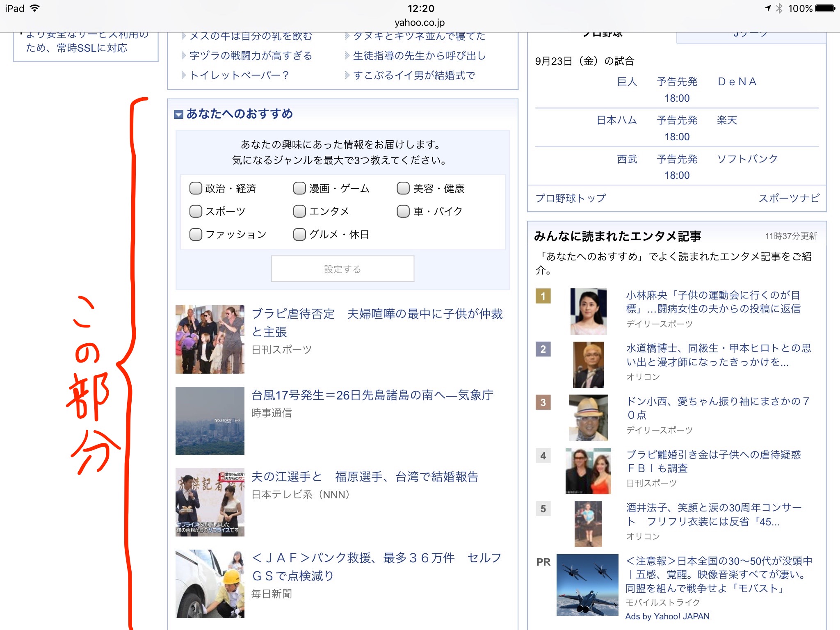The height and width of the screenshot is (630, 840).
Task: Tap the yahoo.co.jp address bar
Action: tap(420, 23)
